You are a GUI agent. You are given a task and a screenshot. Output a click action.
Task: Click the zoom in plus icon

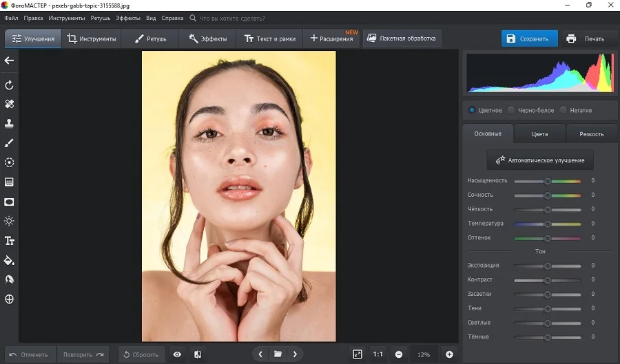450,354
